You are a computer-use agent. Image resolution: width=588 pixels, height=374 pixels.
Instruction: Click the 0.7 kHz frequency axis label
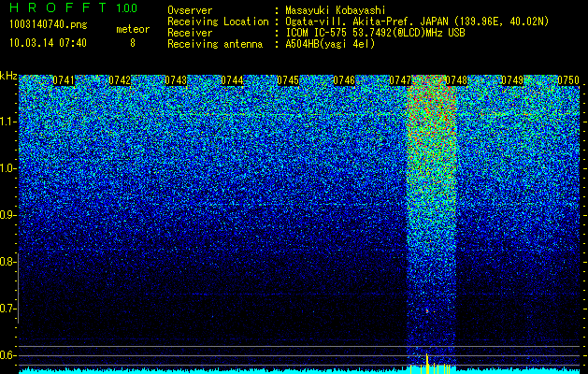coord(8,309)
